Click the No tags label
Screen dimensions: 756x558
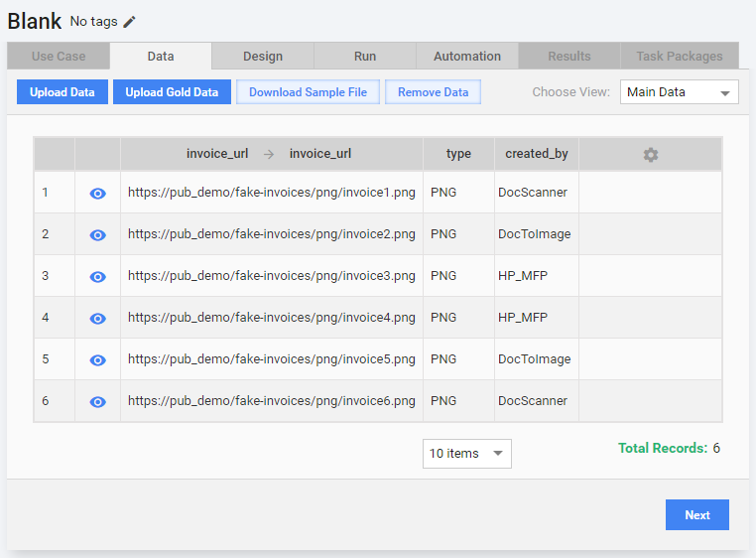click(93, 22)
